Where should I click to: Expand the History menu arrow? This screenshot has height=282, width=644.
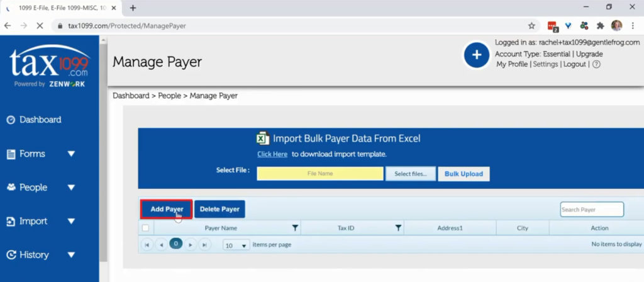(x=72, y=256)
